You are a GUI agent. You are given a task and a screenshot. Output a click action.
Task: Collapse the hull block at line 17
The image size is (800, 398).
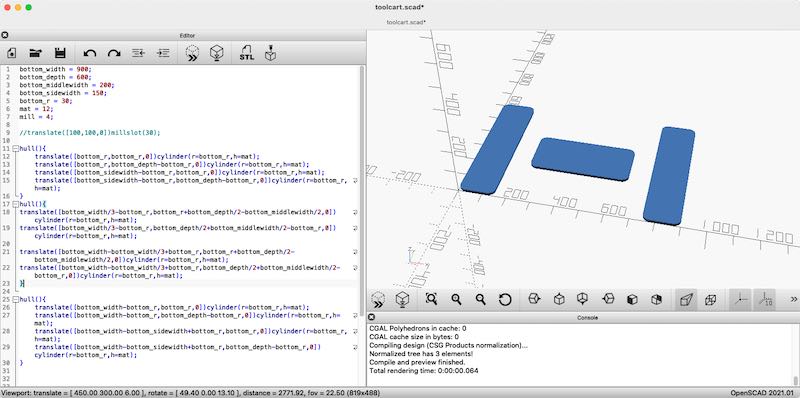pyautogui.click(x=15, y=204)
